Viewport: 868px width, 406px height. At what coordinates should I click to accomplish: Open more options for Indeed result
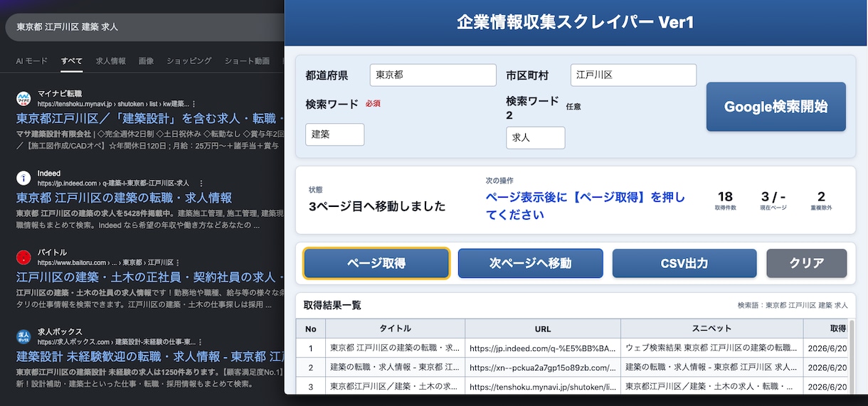click(202, 183)
